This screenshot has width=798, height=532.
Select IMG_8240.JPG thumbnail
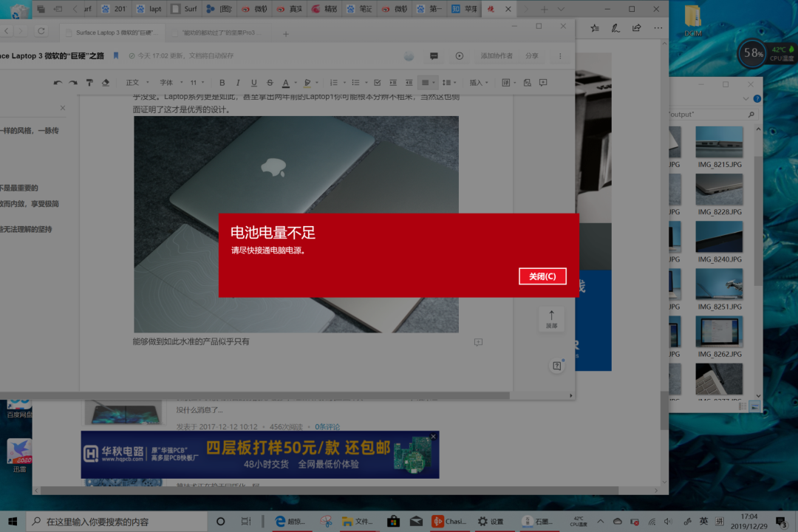[719, 236]
